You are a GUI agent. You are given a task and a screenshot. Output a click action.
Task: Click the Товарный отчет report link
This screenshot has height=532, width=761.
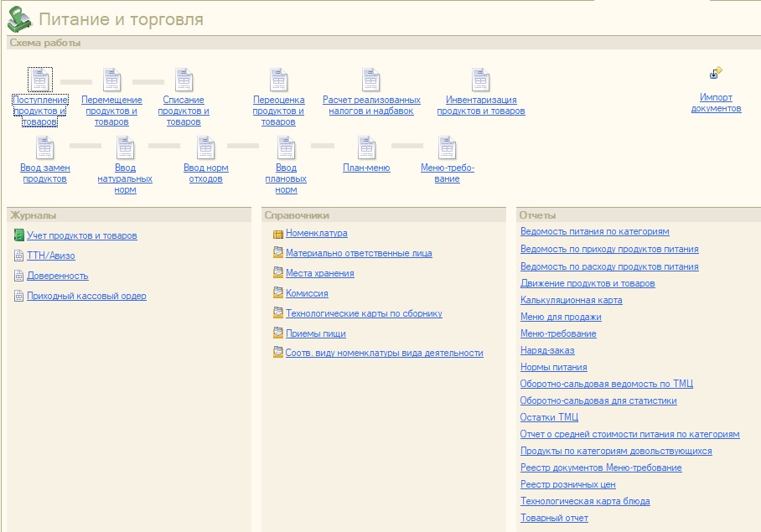click(554, 518)
